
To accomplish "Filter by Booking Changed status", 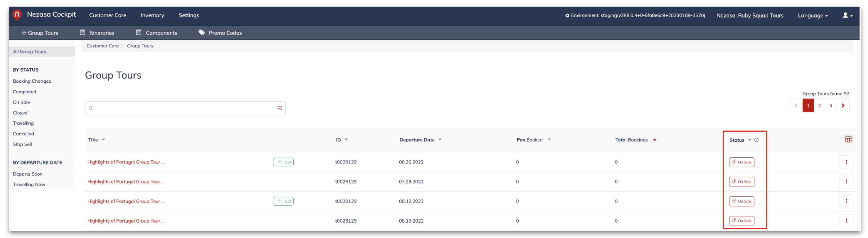I will coord(32,81).
